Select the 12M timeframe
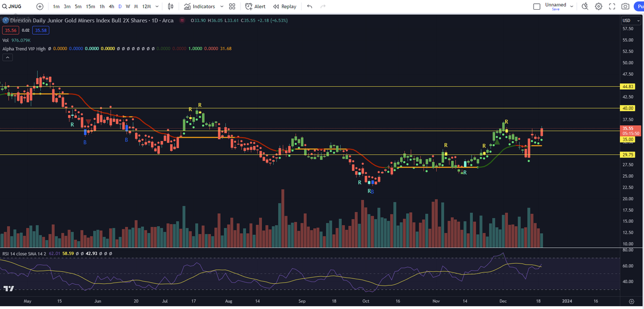This screenshot has height=309, width=644. coord(146,6)
